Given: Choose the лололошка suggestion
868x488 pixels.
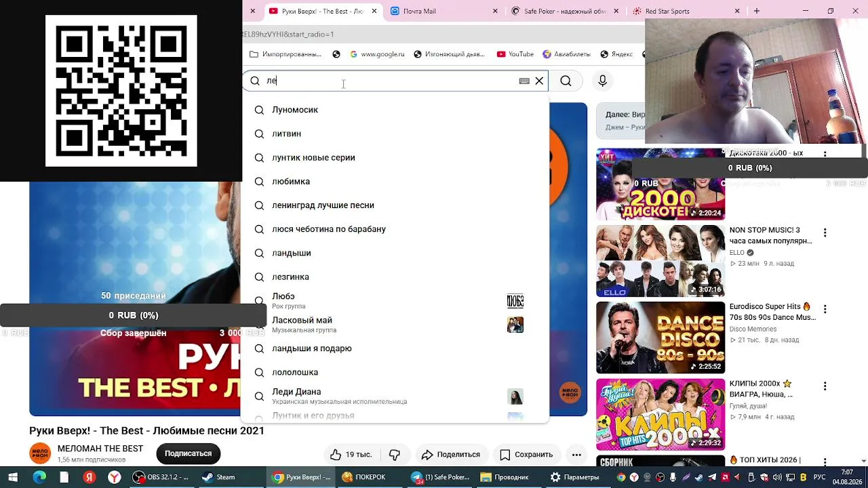Looking at the screenshot, I should (x=395, y=372).
